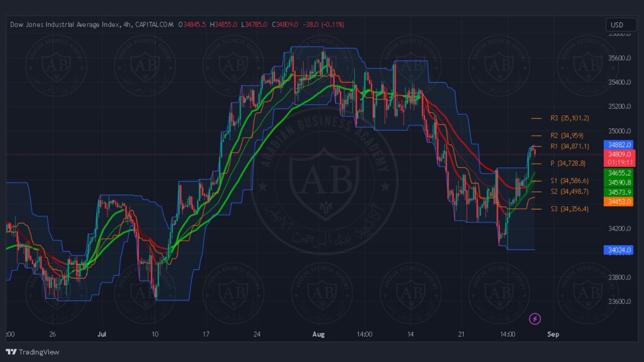Click the low value L34785.0

[x=254, y=24]
